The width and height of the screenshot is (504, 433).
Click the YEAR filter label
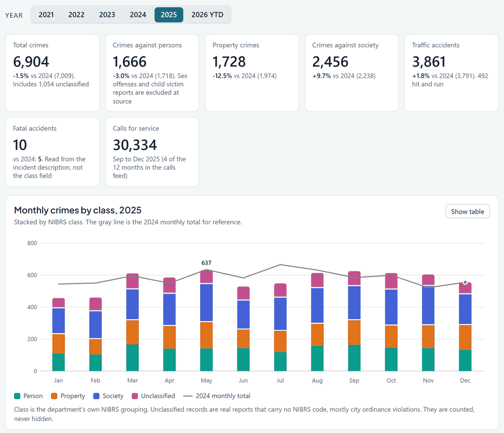click(x=14, y=15)
